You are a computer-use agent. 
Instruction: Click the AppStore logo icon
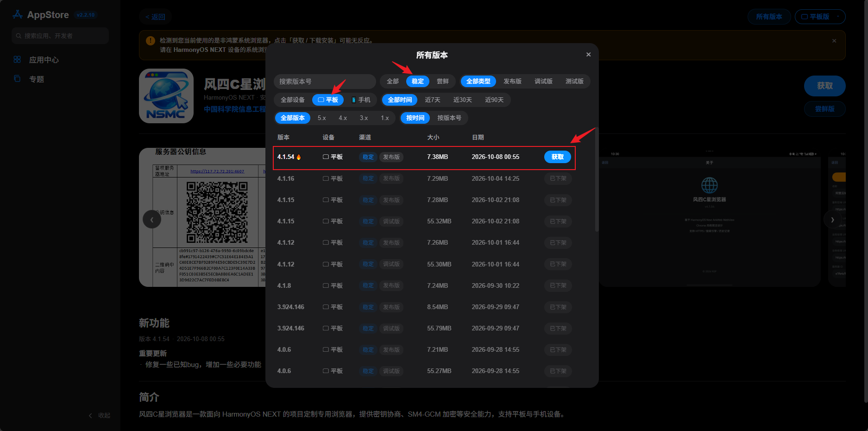pyautogui.click(x=18, y=15)
